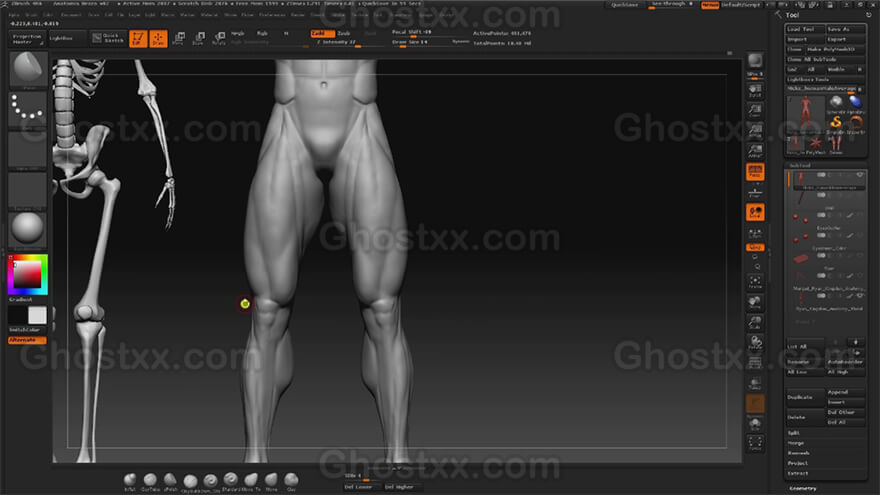880x495 pixels.
Task: Select the PolyMesh star tool thumbnail
Action: [815, 144]
